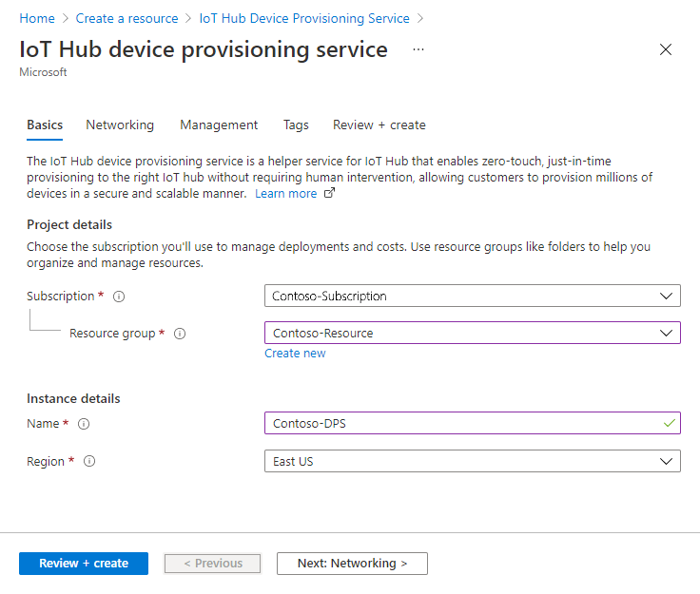Click the Create new resource group link

point(295,354)
